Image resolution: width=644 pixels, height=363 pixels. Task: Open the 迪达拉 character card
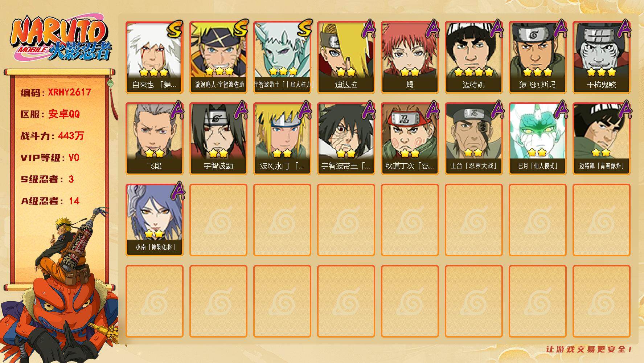(x=346, y=57)
